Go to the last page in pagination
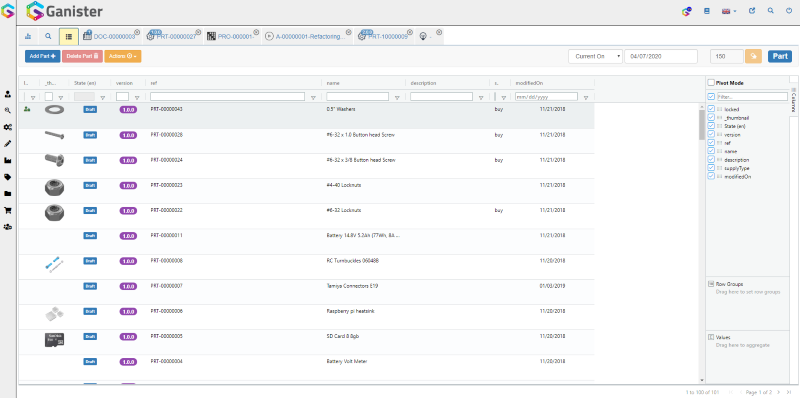 point(789,392)
